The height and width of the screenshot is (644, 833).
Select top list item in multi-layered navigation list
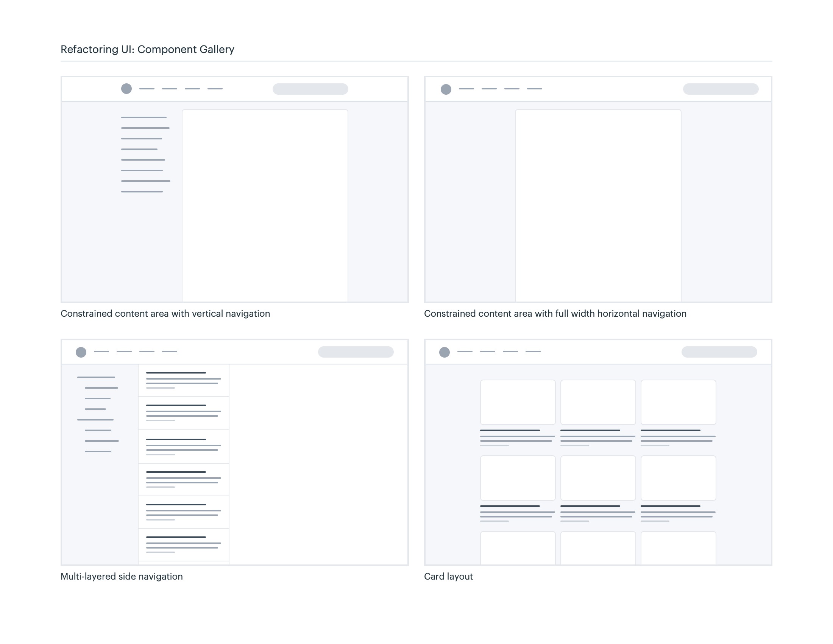(x=184, y=380)
